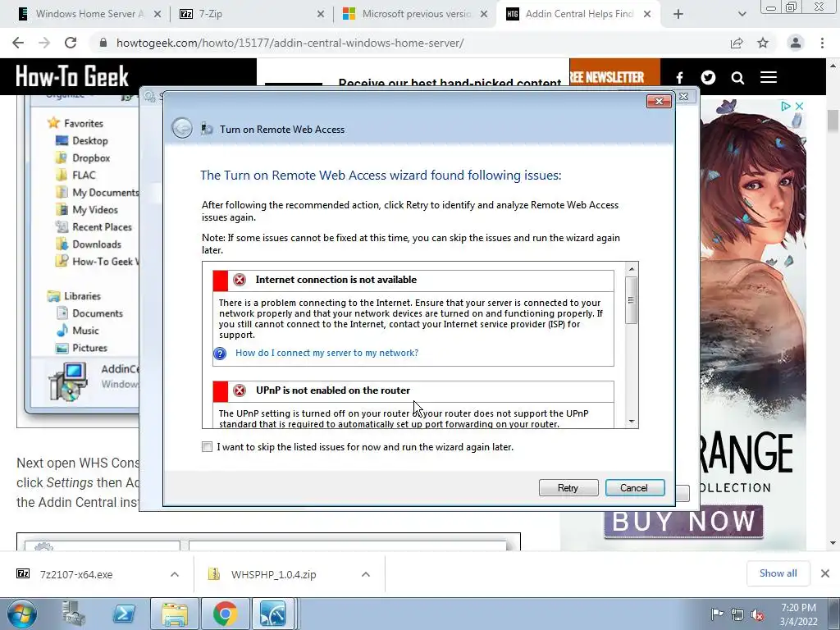This screenshot has width=840, height=630.
Task: Click Music in article screenshot Libraries
Action: (85, 331)
